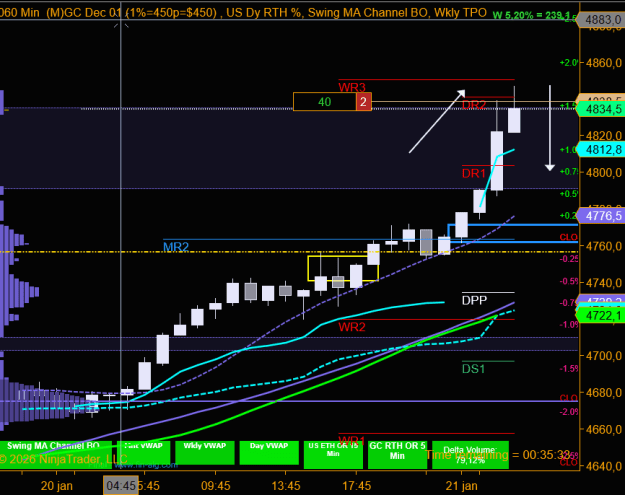Click the Delta Volume 79,12% button
The image size is (625, 495).
click(470, 454)
